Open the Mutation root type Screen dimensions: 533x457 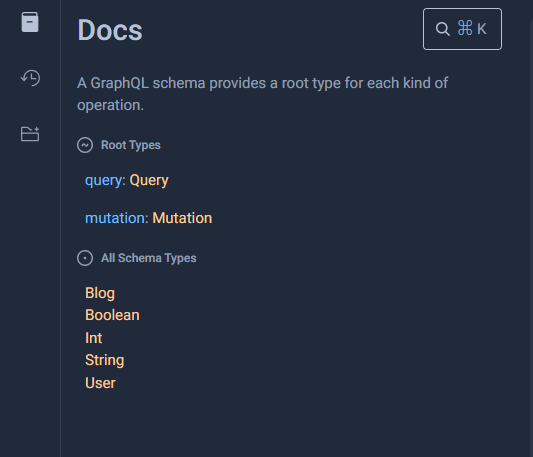182,218
